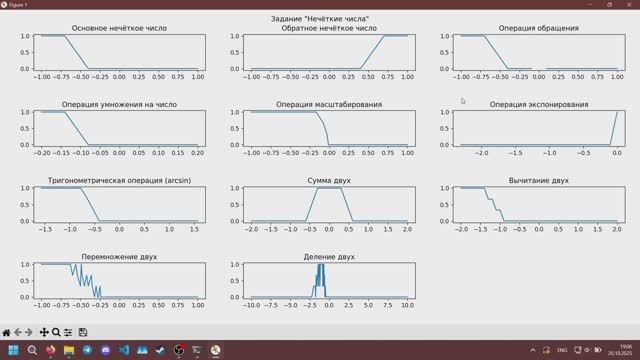The width and height of the screenshot is (640, 360).
Task: Activate the Pan axes tool
Action: pyautogui.click(x=44, y=332)
